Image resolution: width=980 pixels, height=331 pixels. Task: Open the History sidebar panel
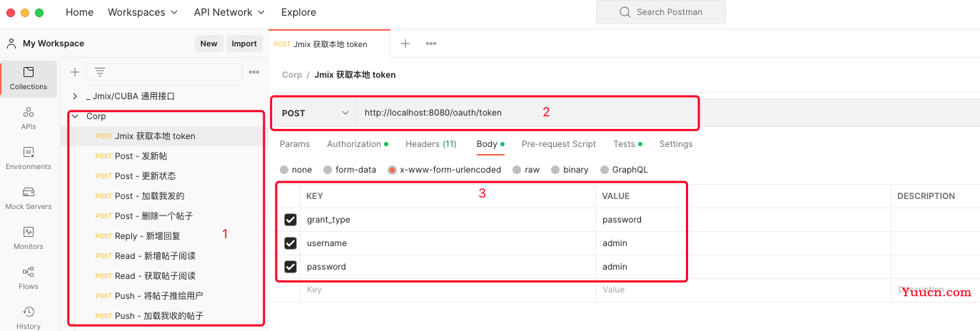29,317
